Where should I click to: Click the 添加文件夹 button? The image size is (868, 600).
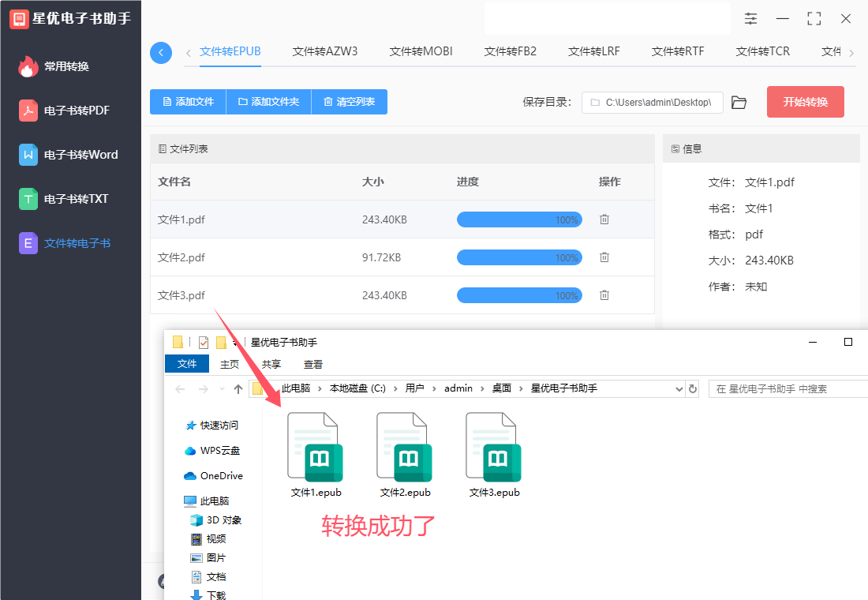269,102
